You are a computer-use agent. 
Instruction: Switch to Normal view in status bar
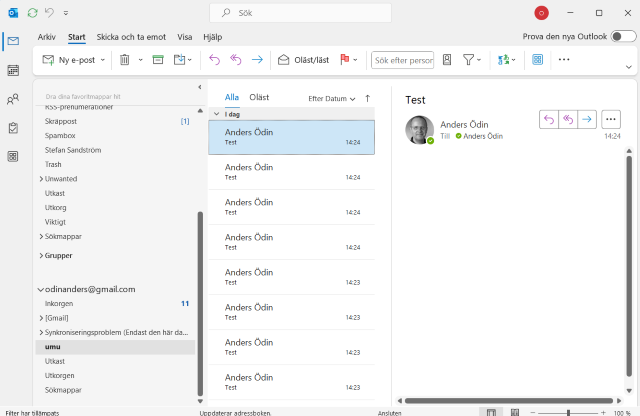pos(491,412)
